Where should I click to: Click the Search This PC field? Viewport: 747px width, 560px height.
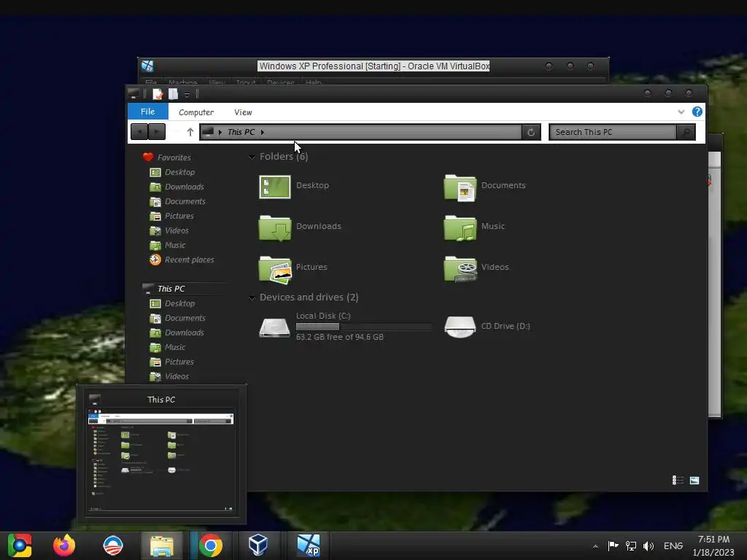coord(613,133)
